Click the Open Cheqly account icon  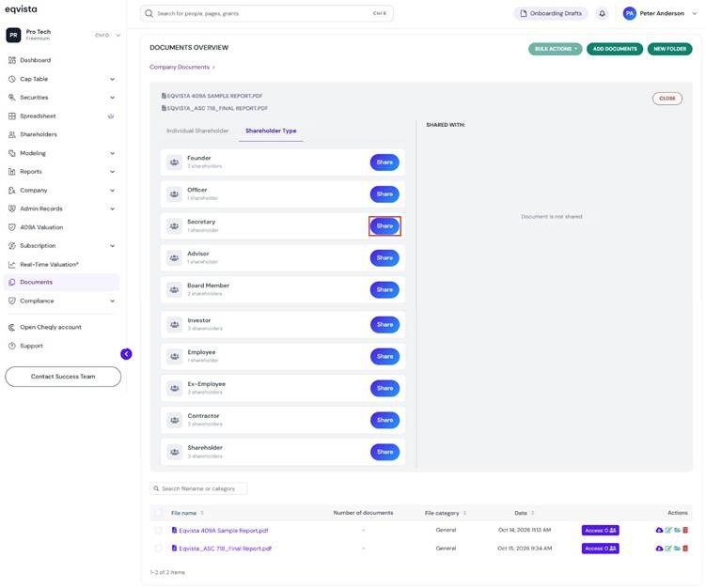[12, 328]
